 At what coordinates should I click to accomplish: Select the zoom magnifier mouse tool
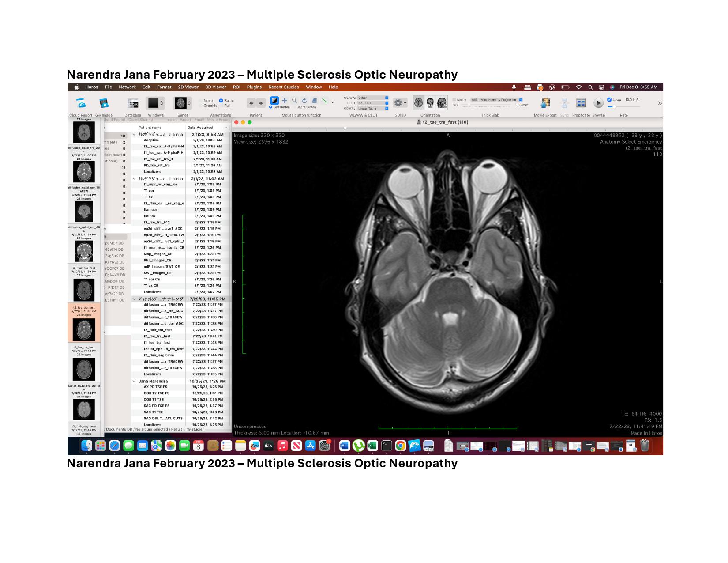pyautogui.click(x=294, y=101)
